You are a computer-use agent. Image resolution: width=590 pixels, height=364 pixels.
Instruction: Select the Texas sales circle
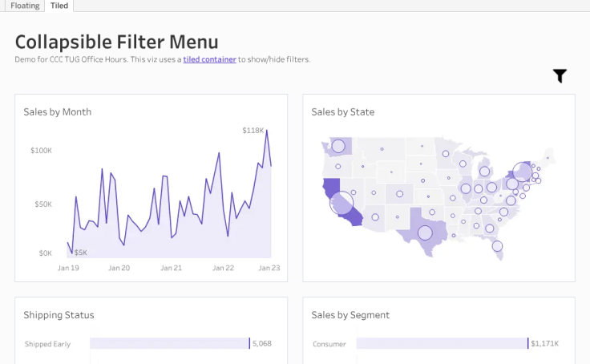click(425, 233)
